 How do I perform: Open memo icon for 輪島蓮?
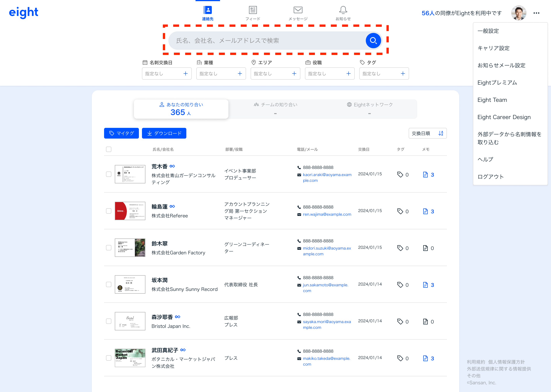click(x=428, y=212)
